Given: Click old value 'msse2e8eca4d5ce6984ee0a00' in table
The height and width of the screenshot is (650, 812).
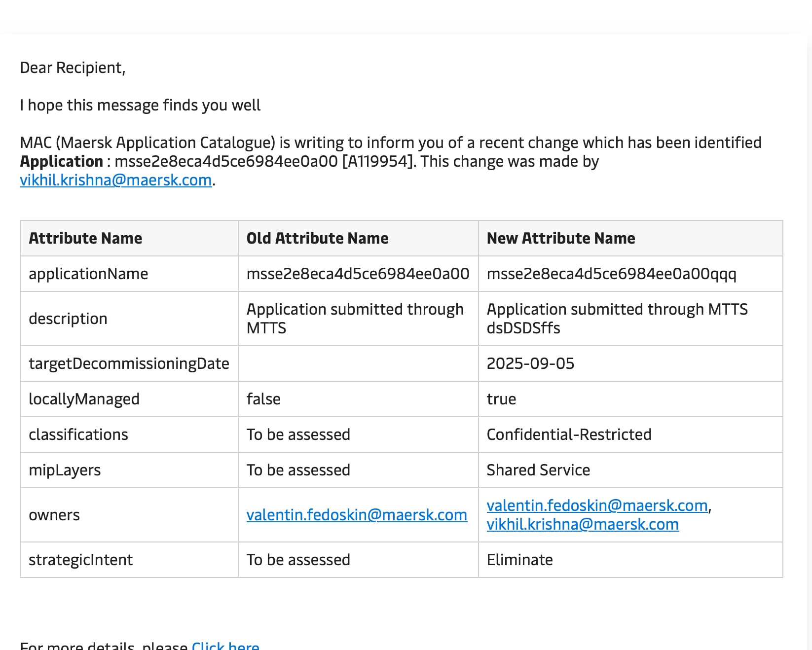Looking at the screenshot, I should [358, 274].
